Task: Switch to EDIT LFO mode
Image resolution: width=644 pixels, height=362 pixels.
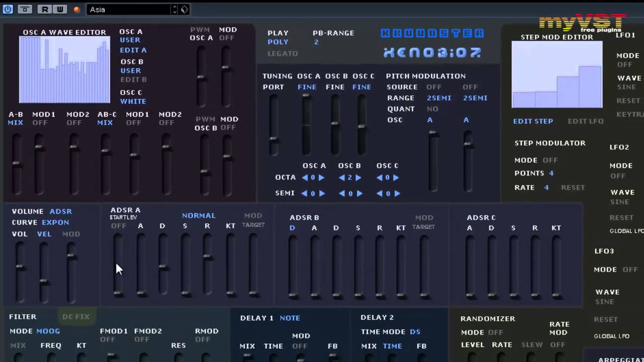Action: click(x=586, y=121)
